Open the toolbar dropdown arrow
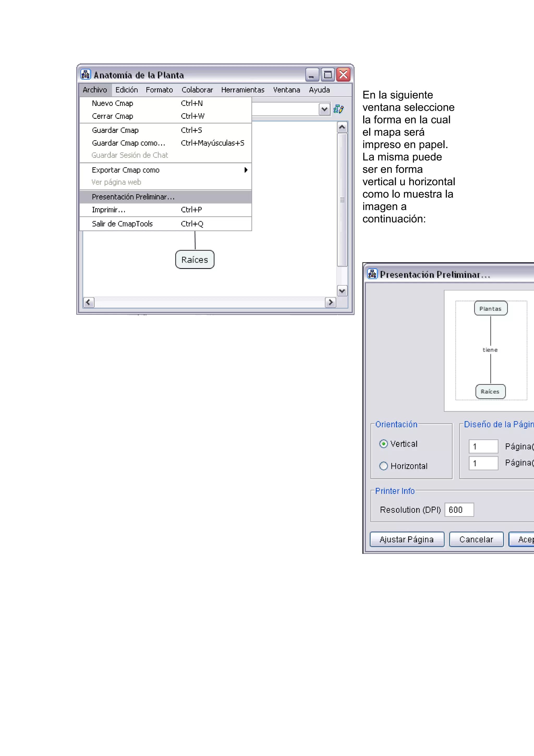Viewport: 534px width, 756px height. [x=324, y=109]
